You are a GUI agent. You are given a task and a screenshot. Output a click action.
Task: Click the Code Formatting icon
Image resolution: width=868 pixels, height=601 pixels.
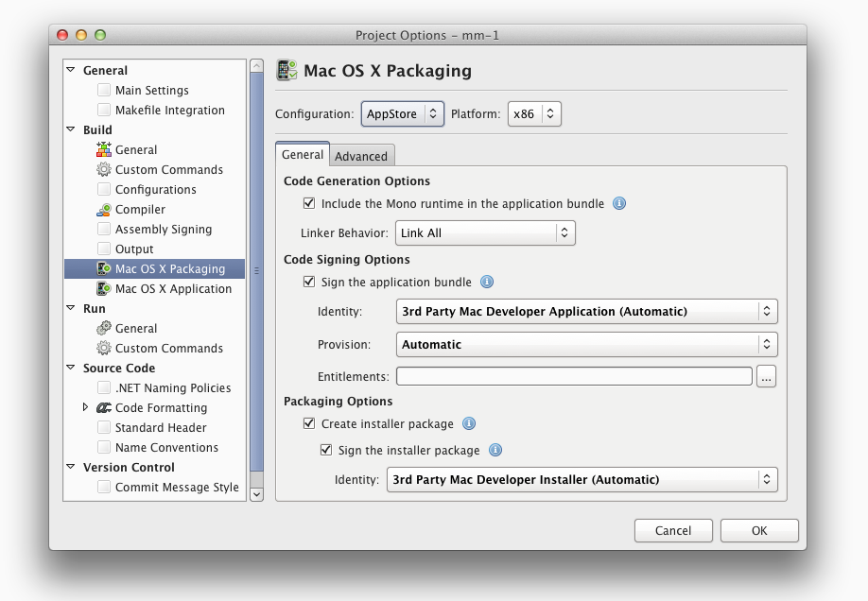(103, 408)
